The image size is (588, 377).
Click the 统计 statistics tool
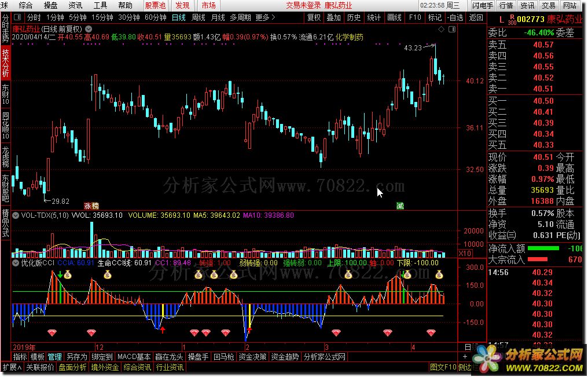click(373, 17)
